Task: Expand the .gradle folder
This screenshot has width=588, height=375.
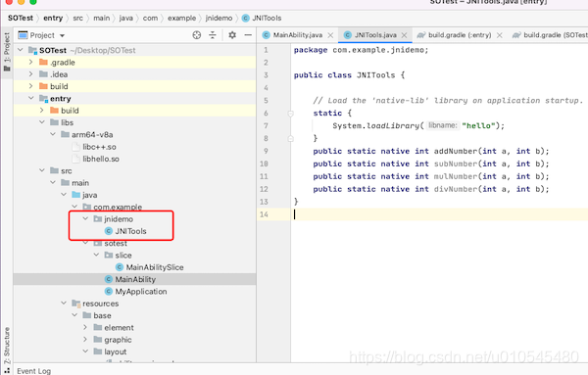Action: [31, 62]
